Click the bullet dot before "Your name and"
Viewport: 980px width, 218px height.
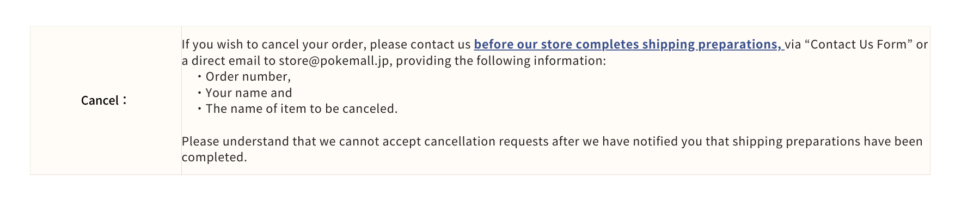pyautogui.click(x=200, y=93)
